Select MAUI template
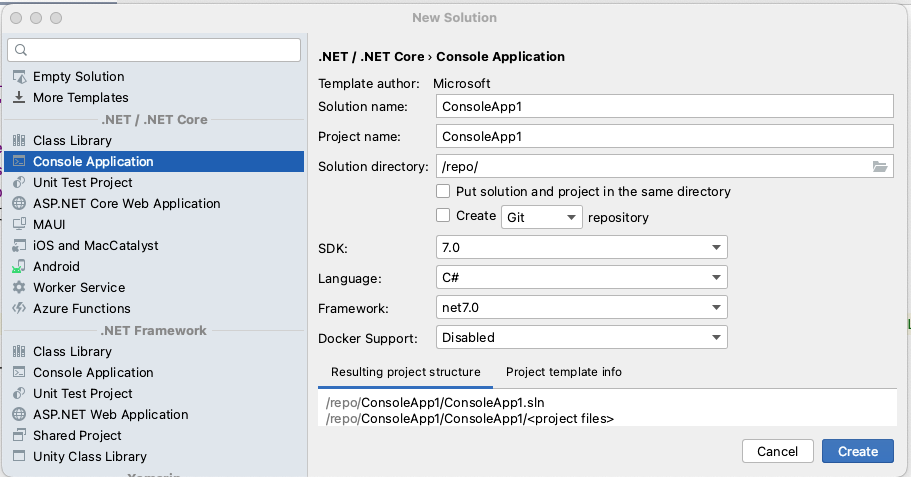911x477 pixels. (x=154, y=224)
